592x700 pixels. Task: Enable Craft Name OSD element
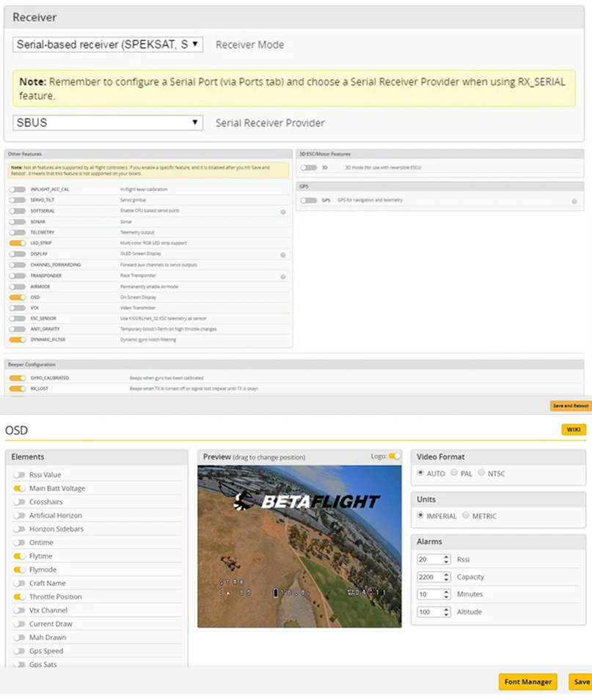(19, 583)
